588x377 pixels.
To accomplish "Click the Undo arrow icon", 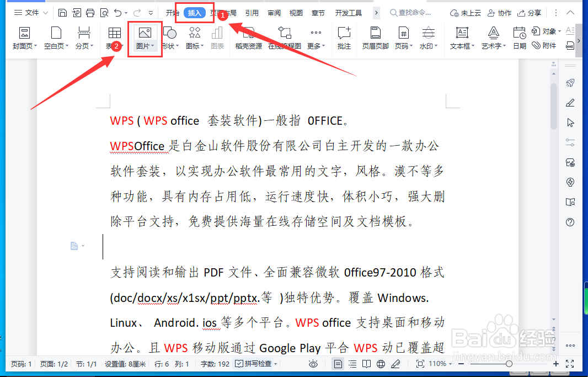I will (x=117, y=13).
